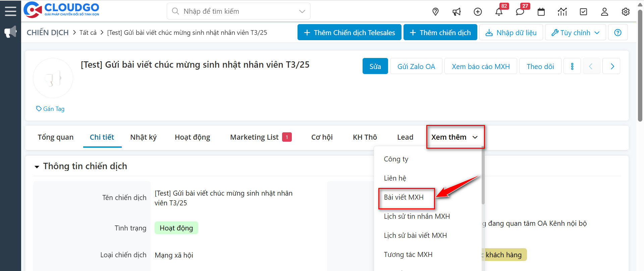Open the task checklist icon
The height and width of the screenshot is (271, 644).
click(x=583, y=12)
